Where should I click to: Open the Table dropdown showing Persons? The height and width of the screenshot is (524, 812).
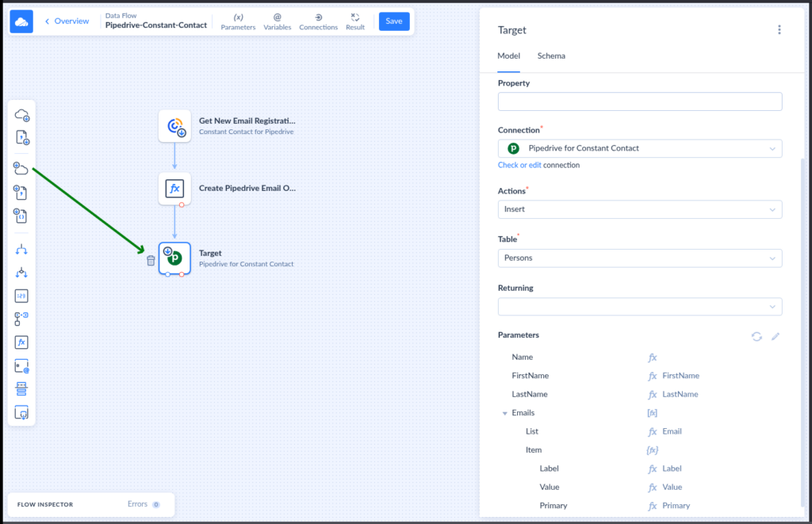(x=640, y=258)
